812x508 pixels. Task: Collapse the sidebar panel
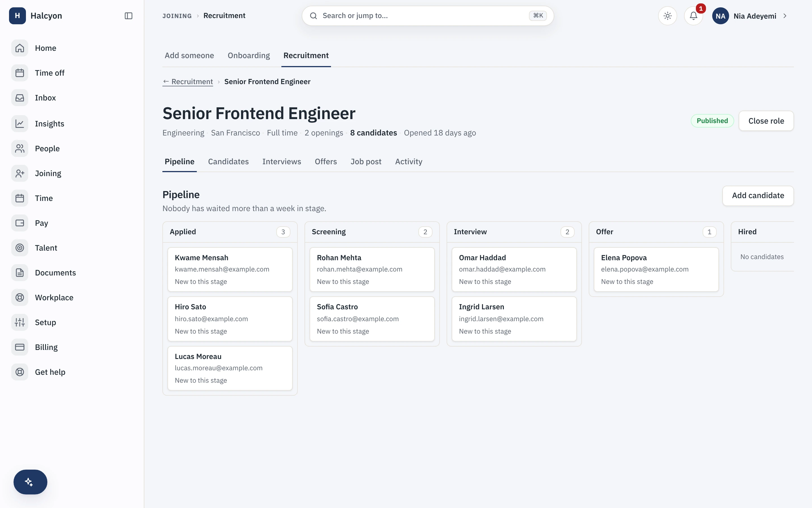[x=129, y=16]
